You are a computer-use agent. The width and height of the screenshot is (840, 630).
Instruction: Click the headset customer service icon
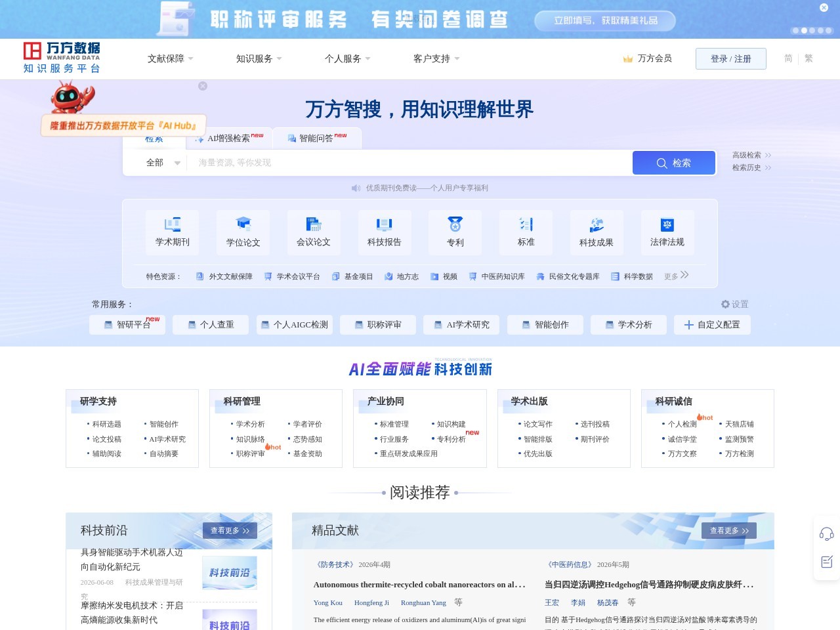(x=827, y=534)
